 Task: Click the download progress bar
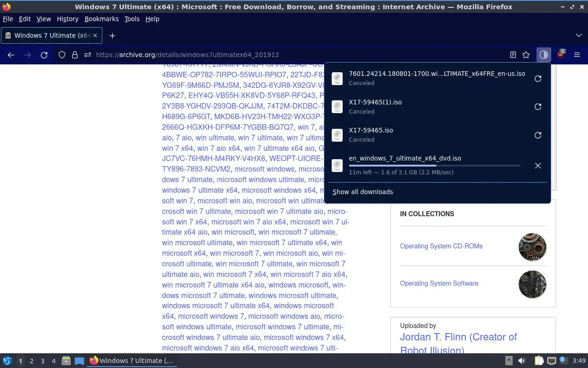click(435, 166)
